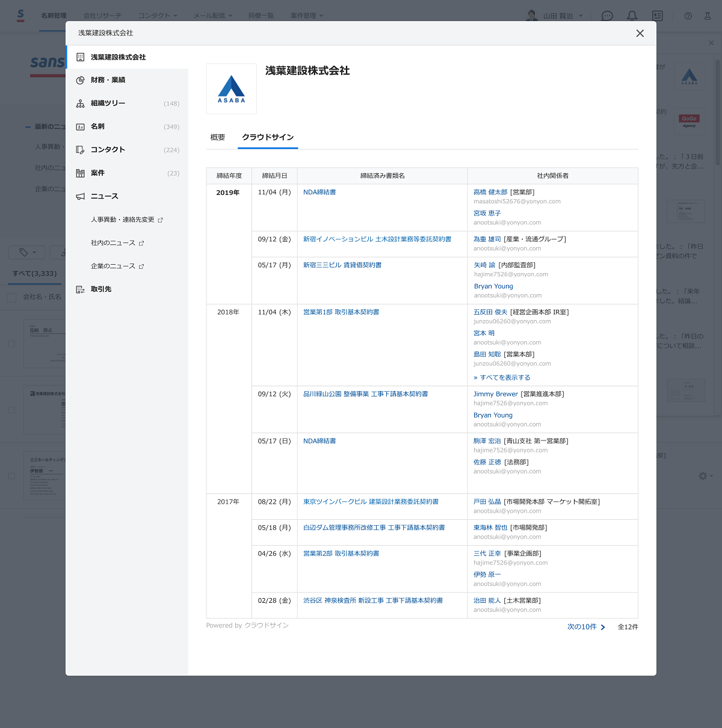
Task: Open the 営業第2部 取引基本契約書 link
Action: [x=341, y=554]
